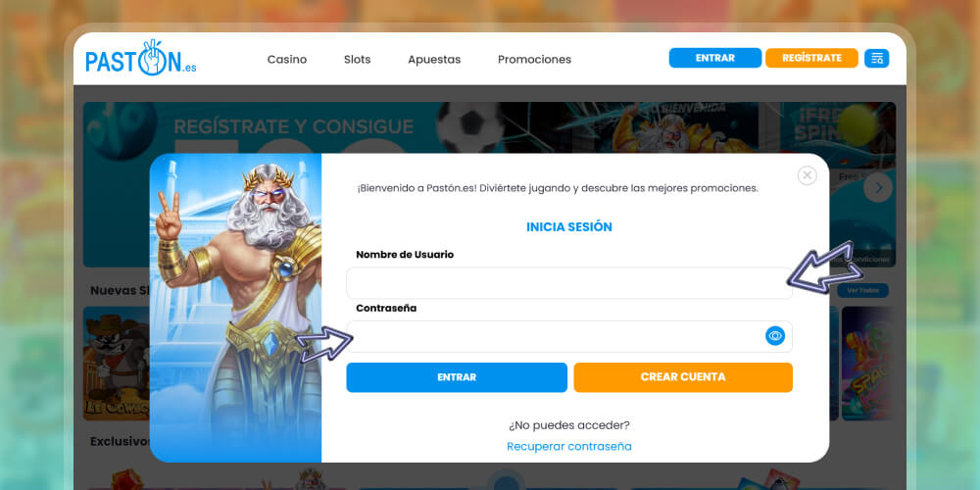
Task: Open the Casino menu
Action: click(287, 60)
